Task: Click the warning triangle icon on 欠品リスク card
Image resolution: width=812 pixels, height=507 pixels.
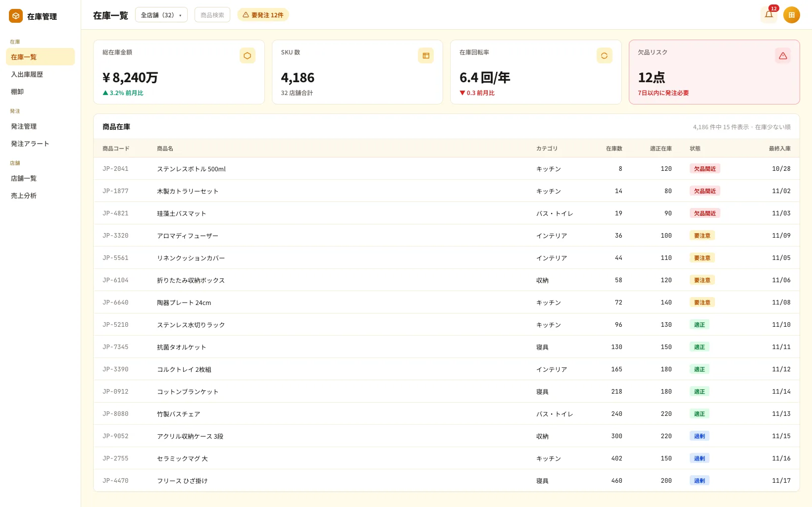Action: (783, 55)
